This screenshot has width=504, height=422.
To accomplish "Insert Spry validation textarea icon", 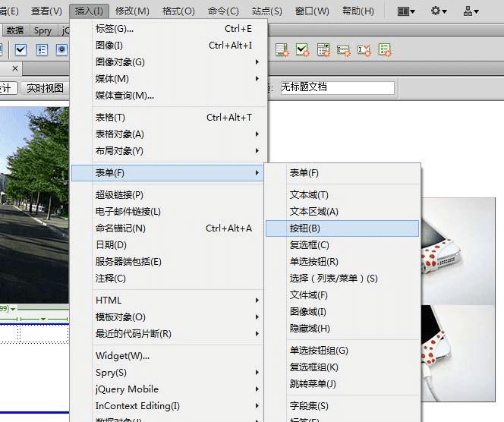I will (x=282, y=50).
